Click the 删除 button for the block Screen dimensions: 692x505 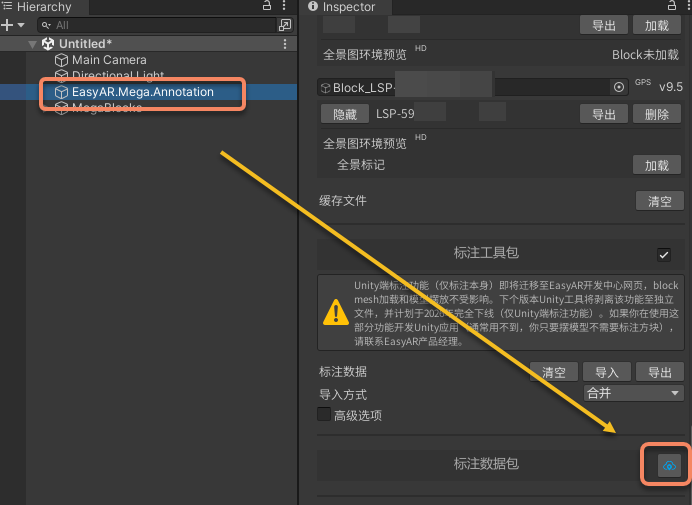click(x=656, y=114)
